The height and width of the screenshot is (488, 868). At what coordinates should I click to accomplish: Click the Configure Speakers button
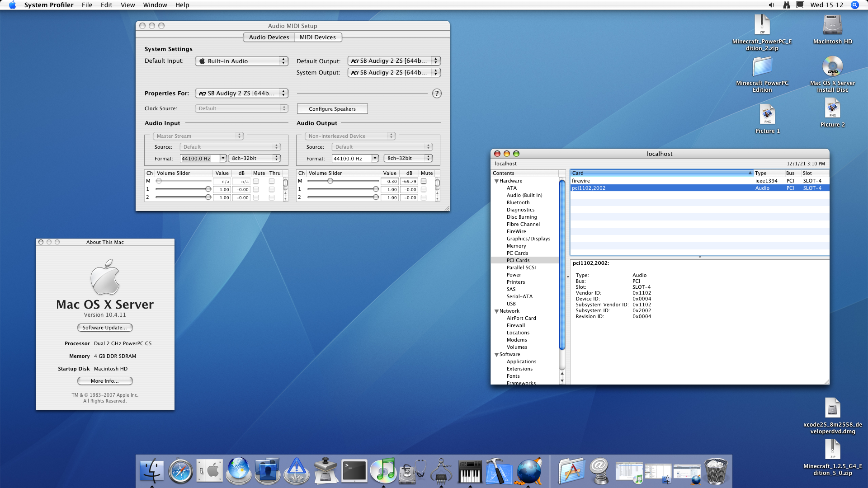tap(332, 109)
